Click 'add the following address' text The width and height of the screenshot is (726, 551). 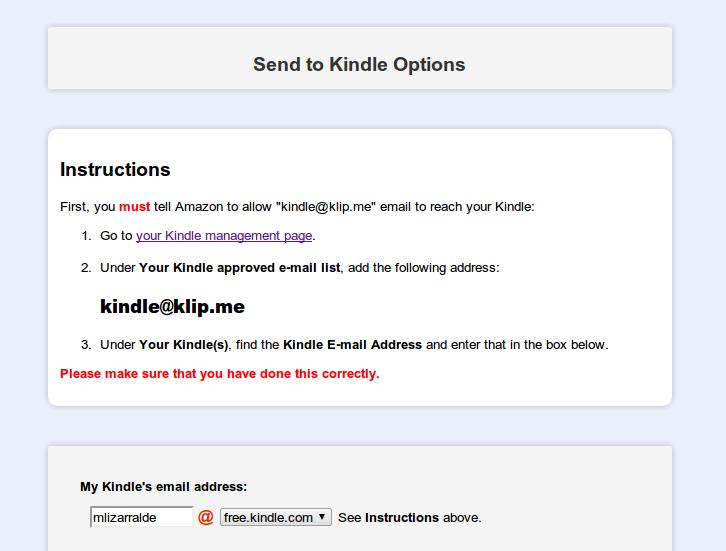(422, 268)
